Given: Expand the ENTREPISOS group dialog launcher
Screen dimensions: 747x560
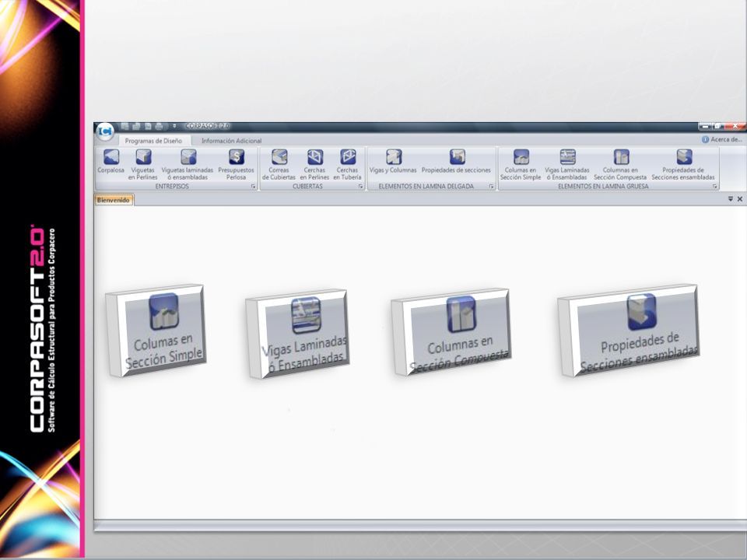Looking at the screenshot, I should pyautogui.click(x=253, y=187).
